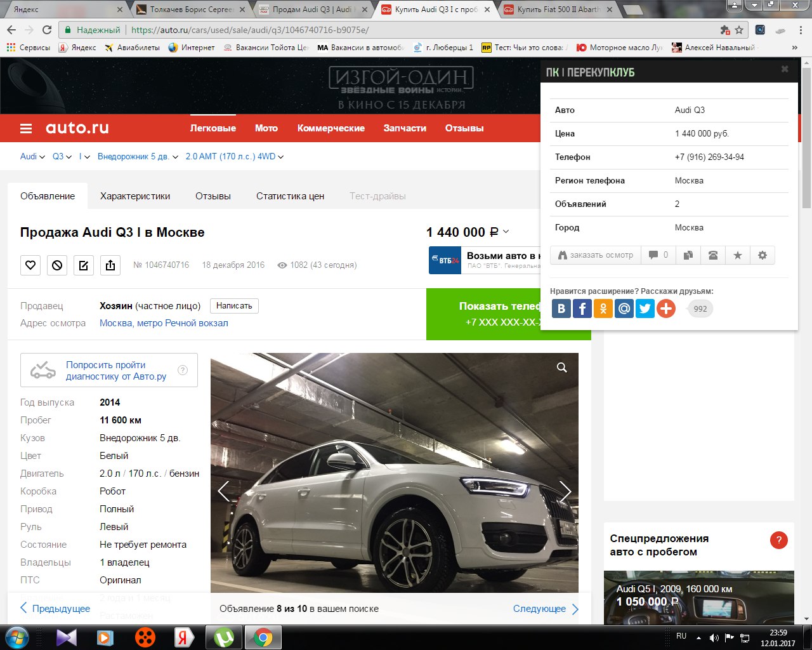
Task: Show previous car photo with left arrow
Action: (223, 491)
